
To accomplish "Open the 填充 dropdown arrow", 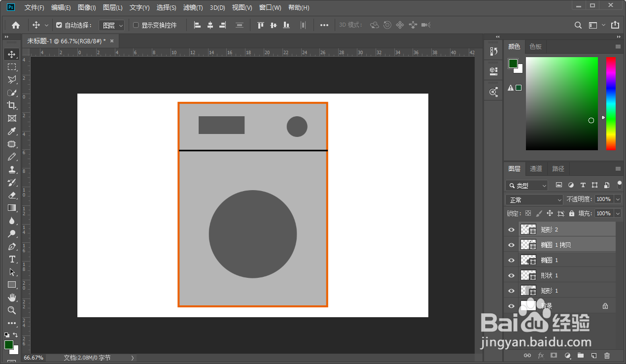I will (x=618, y=213).
